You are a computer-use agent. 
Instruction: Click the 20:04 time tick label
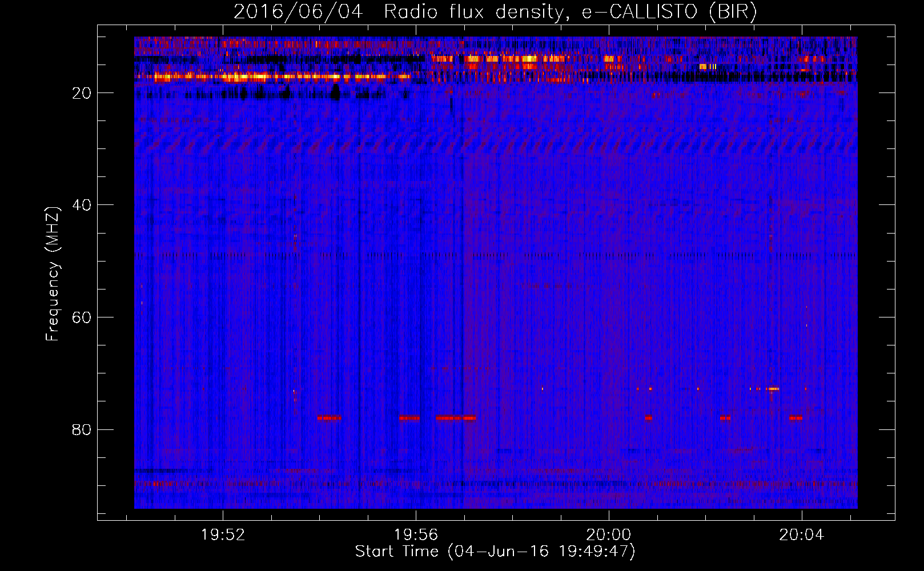tap(802, 535)
